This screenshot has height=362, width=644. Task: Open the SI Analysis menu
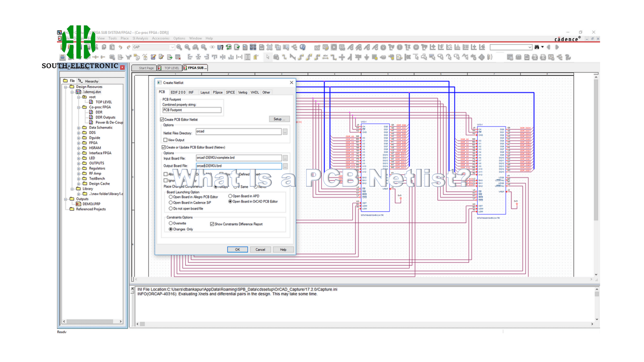coord(140,39)
